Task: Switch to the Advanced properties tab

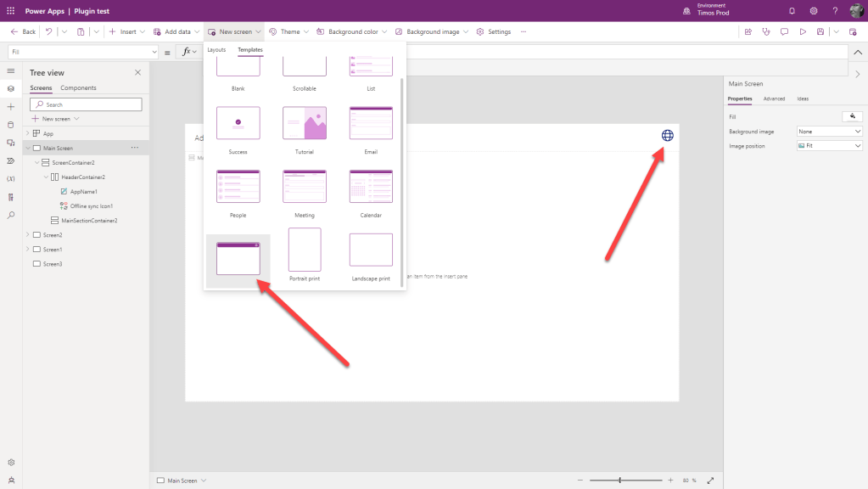Action: click(774, 99)
